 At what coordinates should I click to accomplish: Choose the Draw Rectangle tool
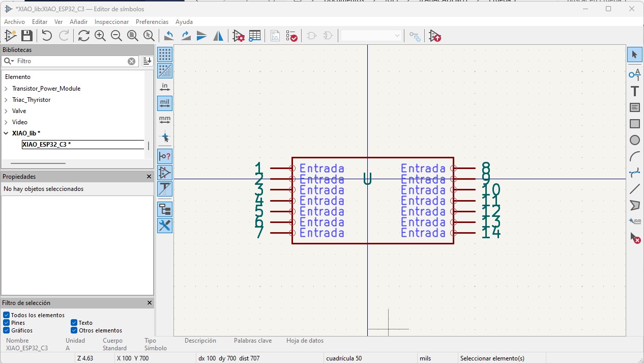(634, 124)
